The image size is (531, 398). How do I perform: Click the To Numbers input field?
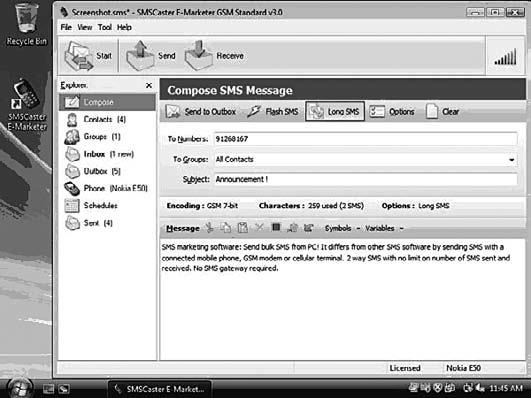(365, 139)
